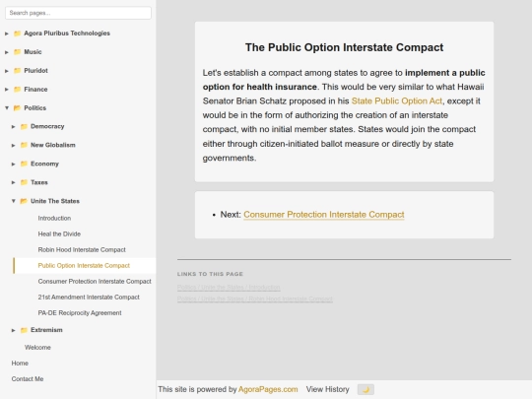
Task: Expand the Music tree arrow
Action: click(7, 52)
